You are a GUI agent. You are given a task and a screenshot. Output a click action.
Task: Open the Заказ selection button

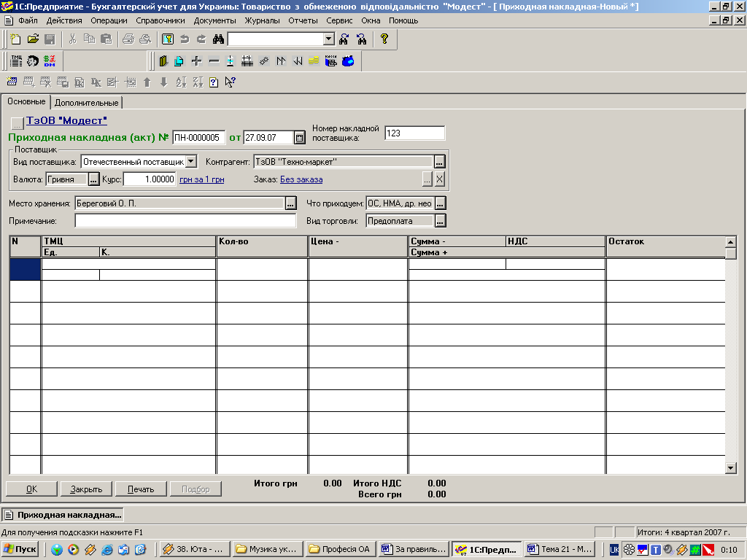click(x=427, y=179)
